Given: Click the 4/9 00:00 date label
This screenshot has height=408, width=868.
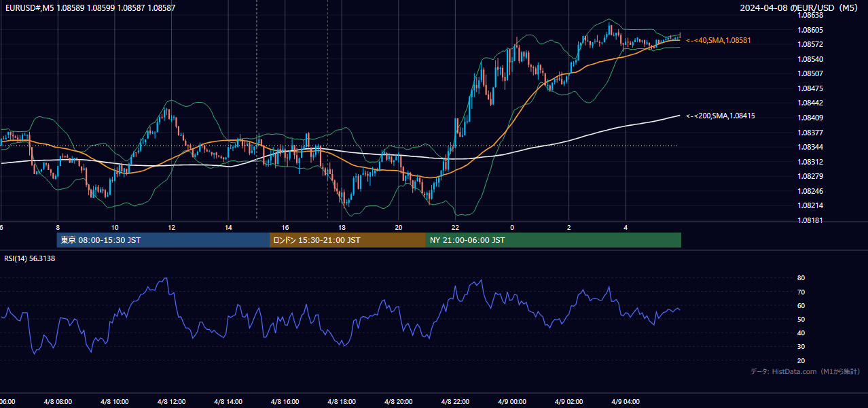Looking at the screenshot, I should (x=512, y=402).
